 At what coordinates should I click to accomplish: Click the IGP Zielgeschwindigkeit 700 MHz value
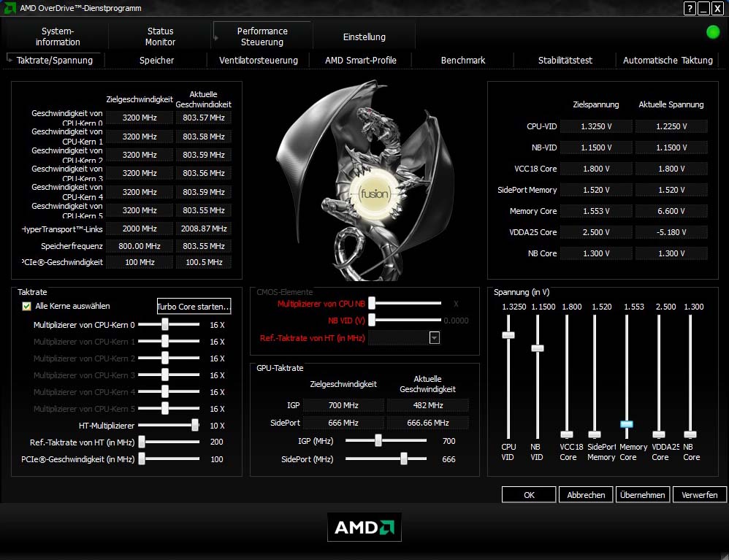[343, 405]
